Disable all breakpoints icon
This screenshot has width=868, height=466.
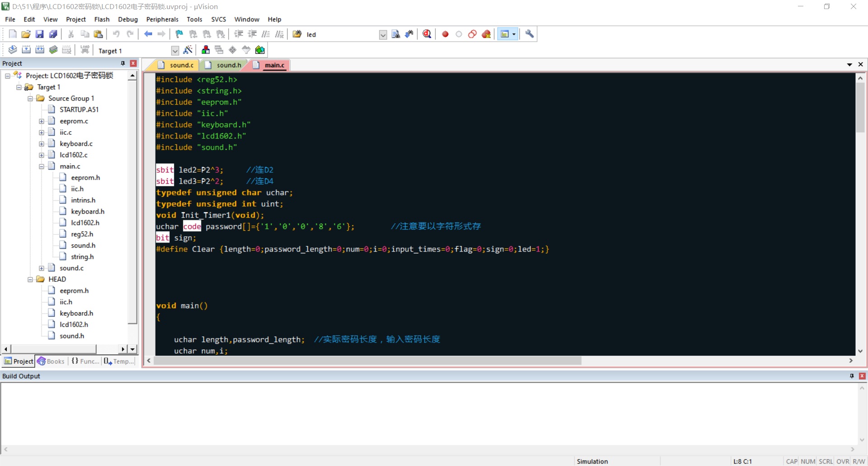point(472,34)
